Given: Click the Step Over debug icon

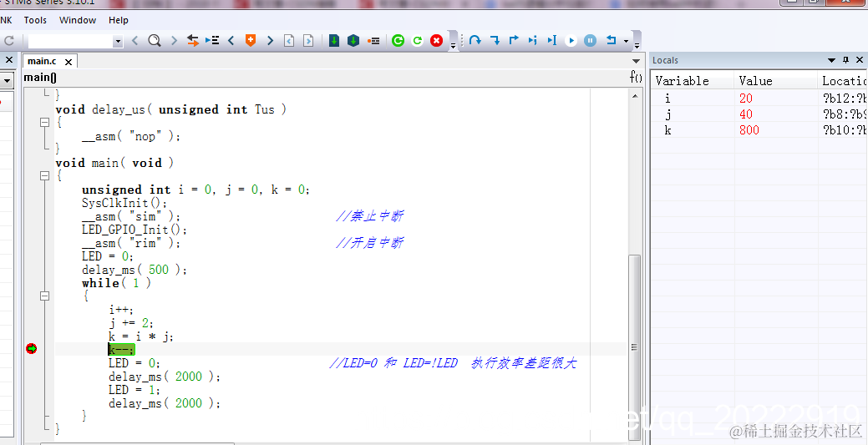Looking at the screenshot, I should point(475,40).
